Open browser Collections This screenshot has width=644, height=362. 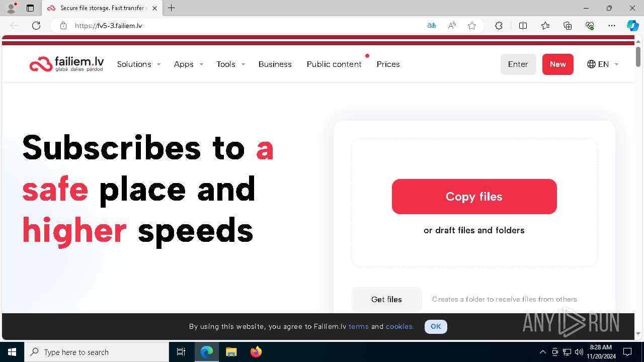[568, 26]
